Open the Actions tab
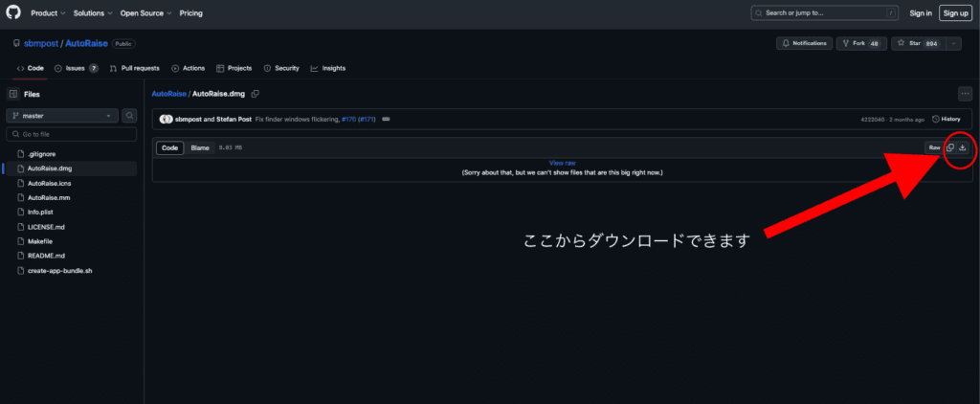The width and height of the screenshot is (980, 404). 189,68
